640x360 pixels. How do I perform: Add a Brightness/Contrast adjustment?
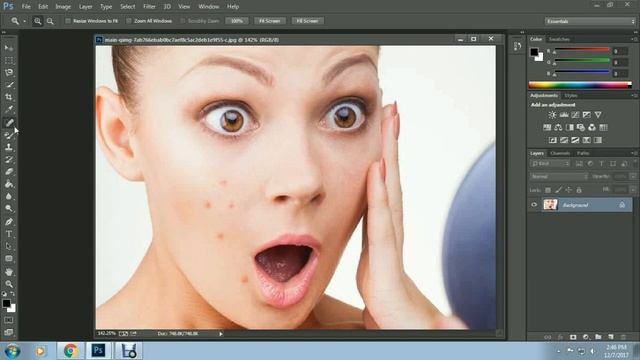click(552, 115)
